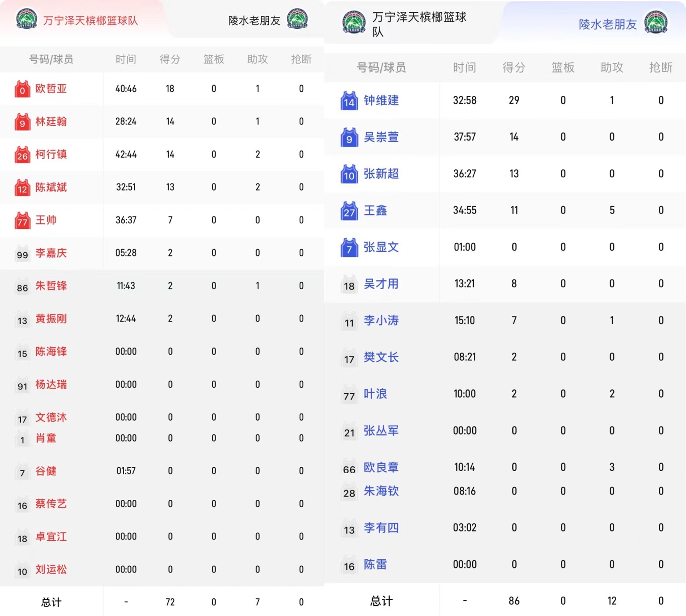Open player 欧哲亚's profile
686x616 pixels.
51,89
